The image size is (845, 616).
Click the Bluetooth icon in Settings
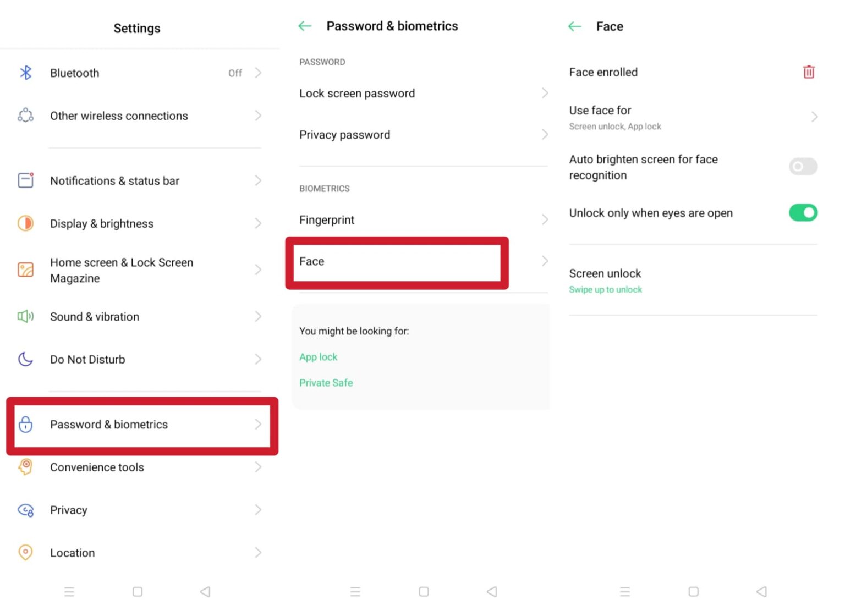click(x=26, y=73)
